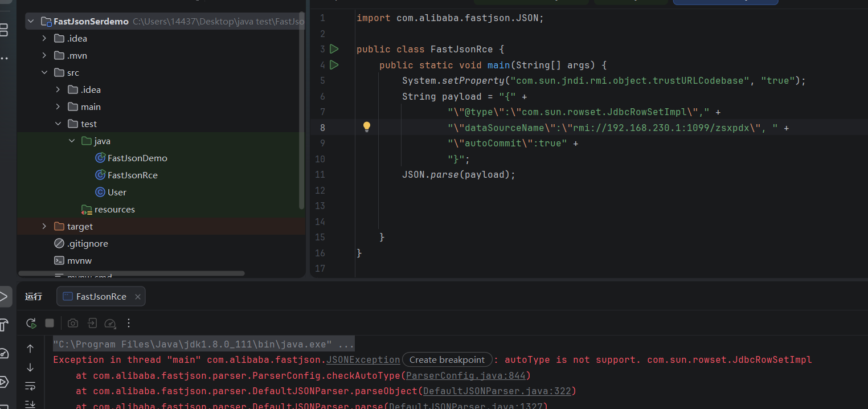The image size is (868, 409).
Task: Select mvnw file in project tree
Action: (79, 260)
